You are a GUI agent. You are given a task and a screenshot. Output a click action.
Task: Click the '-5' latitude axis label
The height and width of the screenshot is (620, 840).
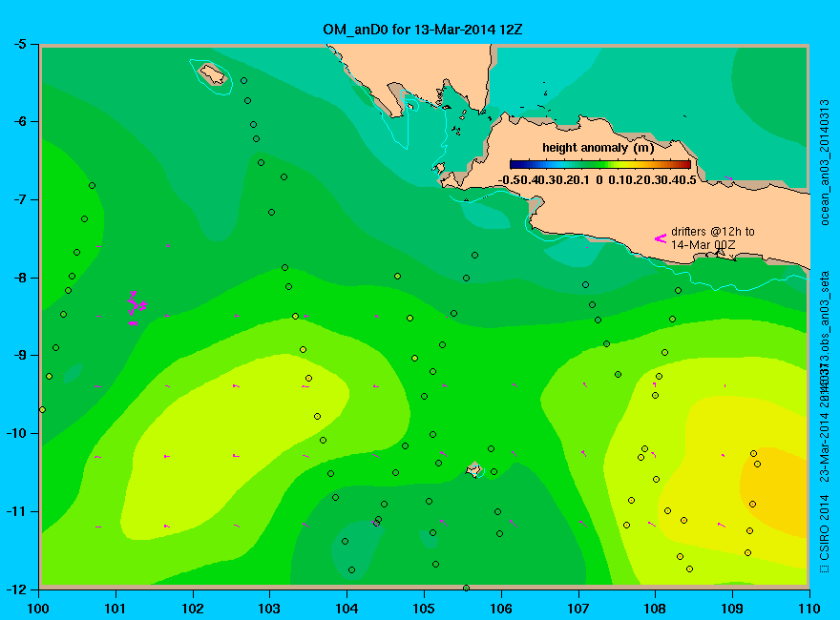click(19, 44)
